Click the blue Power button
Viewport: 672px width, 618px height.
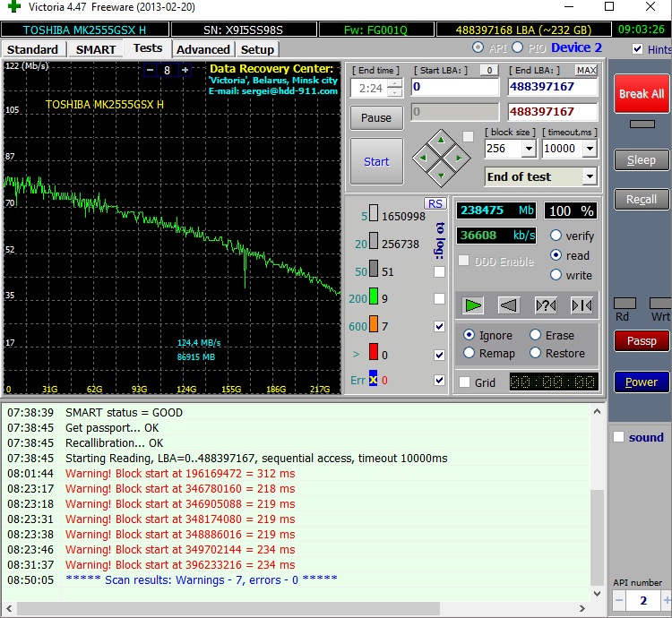[x=642, y=382]
